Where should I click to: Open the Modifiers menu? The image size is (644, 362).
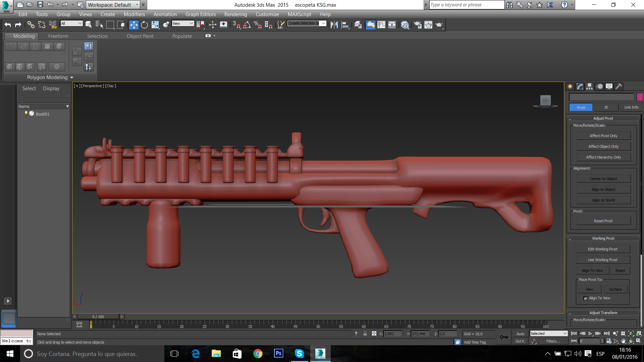coord(134,14)
